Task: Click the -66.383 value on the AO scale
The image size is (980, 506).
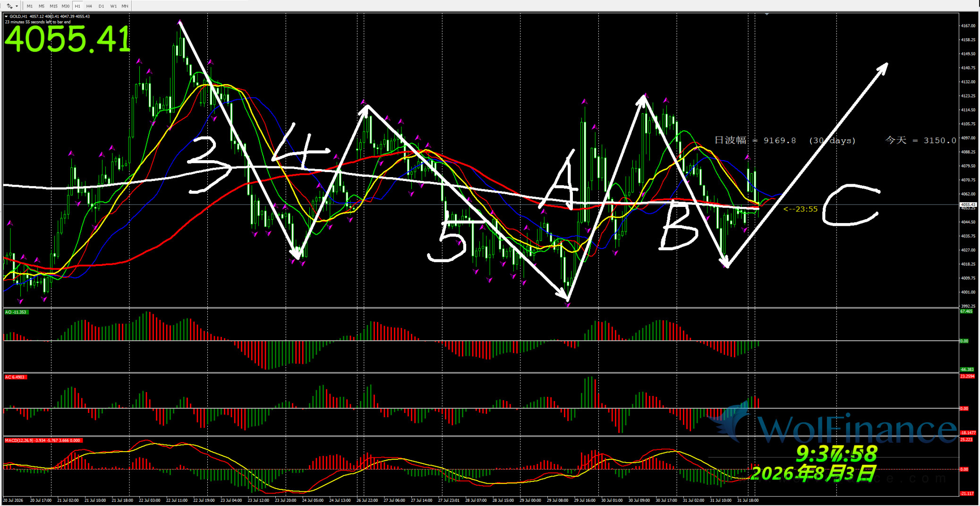Action: click(967, 369)
